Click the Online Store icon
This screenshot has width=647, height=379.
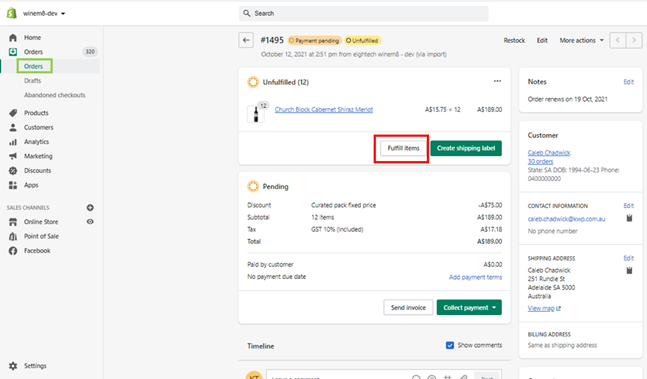pos(13,222)
